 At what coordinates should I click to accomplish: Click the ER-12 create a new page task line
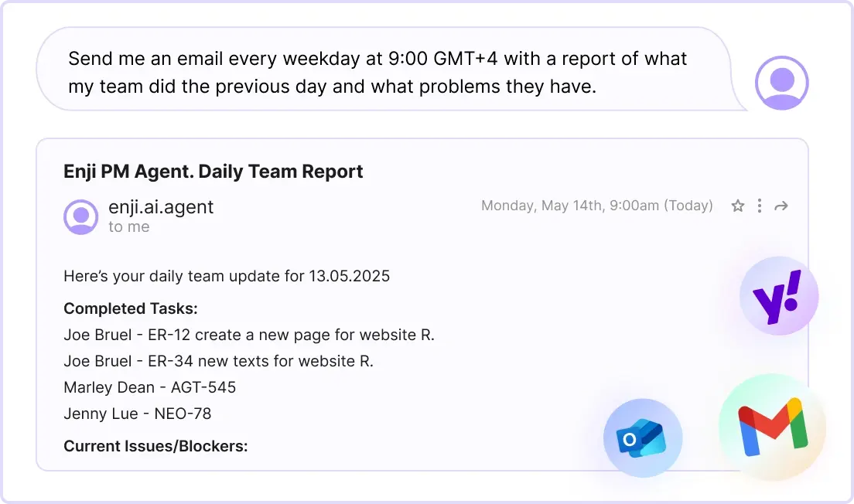point(249,335)
